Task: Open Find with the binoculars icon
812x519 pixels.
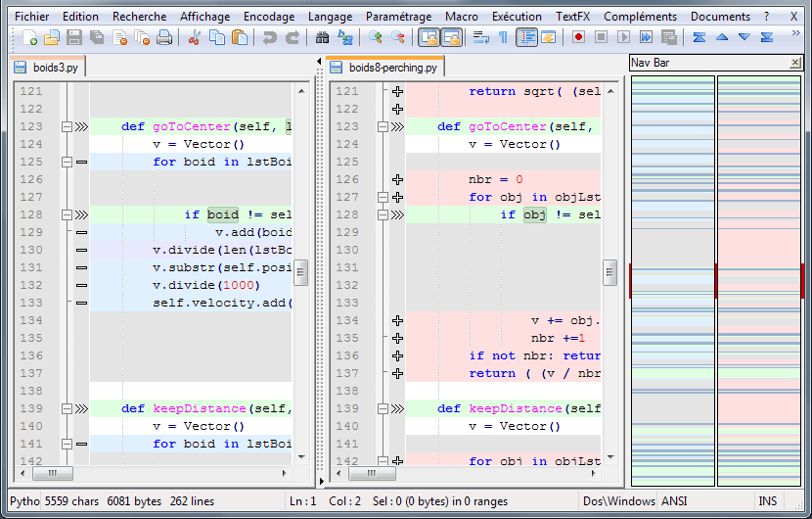Action: pyautogui.click(x=323, y=37)
